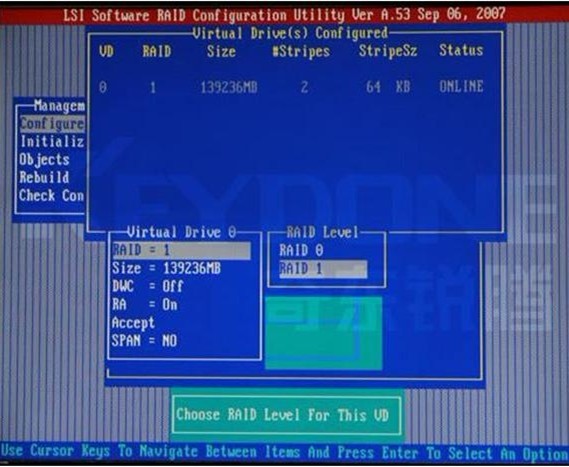Toggle the RA = On setting
This screenshot has height=467, width=569.
pos(144,304)
